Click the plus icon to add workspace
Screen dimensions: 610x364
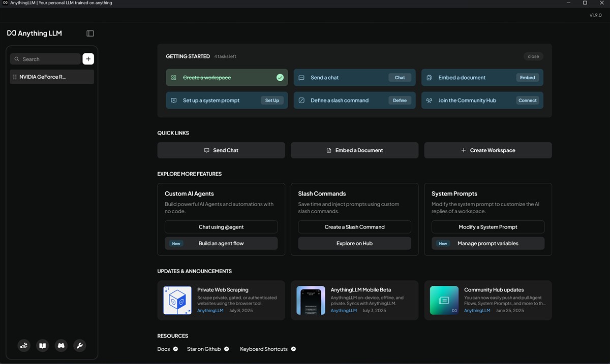(88, 59)
